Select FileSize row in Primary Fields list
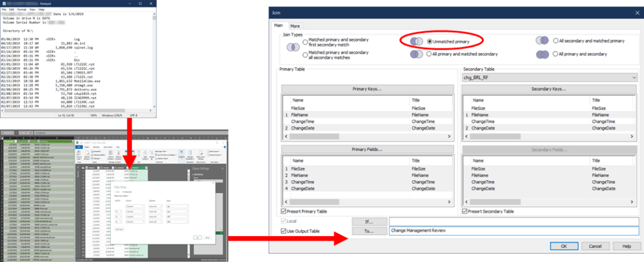644x262 pixels. (367, 169)
